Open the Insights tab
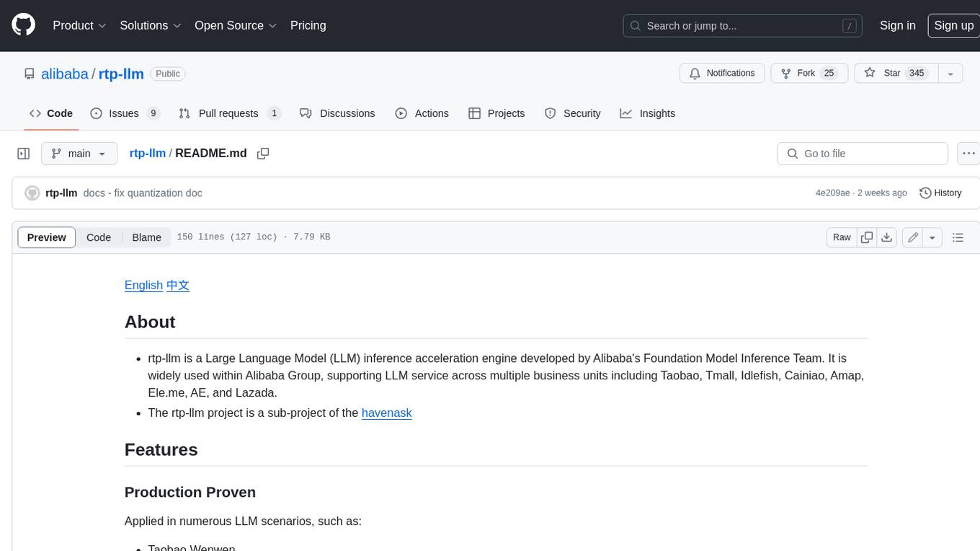The image size is (980, 551). (648, 113)
